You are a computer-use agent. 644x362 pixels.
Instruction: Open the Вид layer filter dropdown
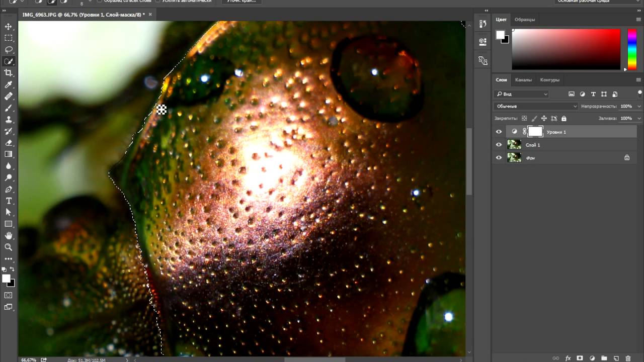pyautogui.click(x=522, y=94)
